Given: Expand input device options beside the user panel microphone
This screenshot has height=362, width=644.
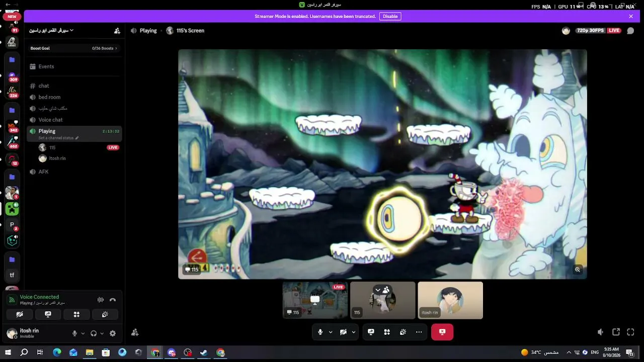Looking at the screenshot, I should click(83, 333).
